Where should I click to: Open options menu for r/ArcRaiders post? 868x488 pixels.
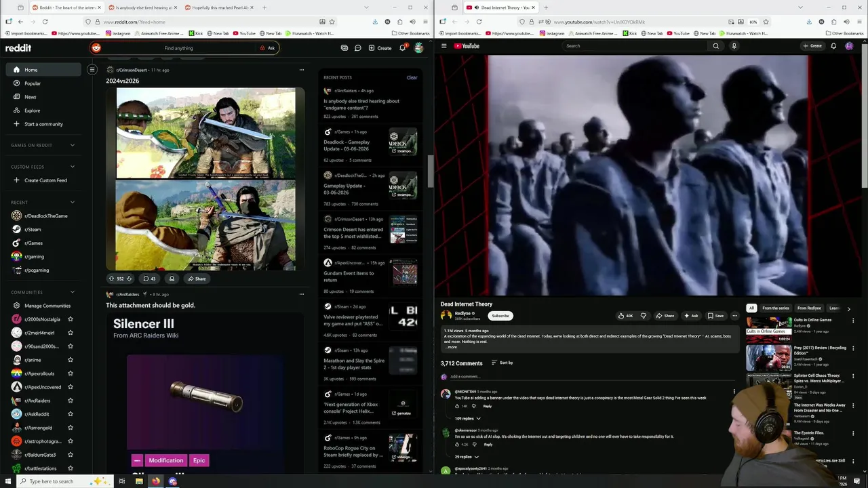point(302,294)
